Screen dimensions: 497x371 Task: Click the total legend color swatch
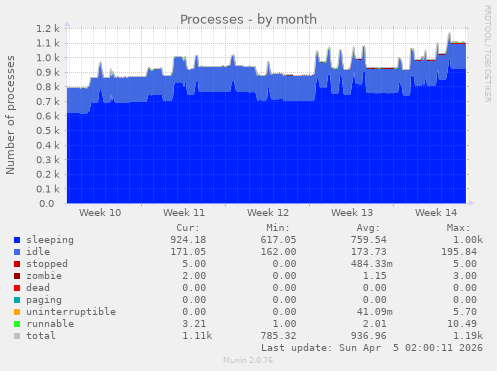[17, 336]
